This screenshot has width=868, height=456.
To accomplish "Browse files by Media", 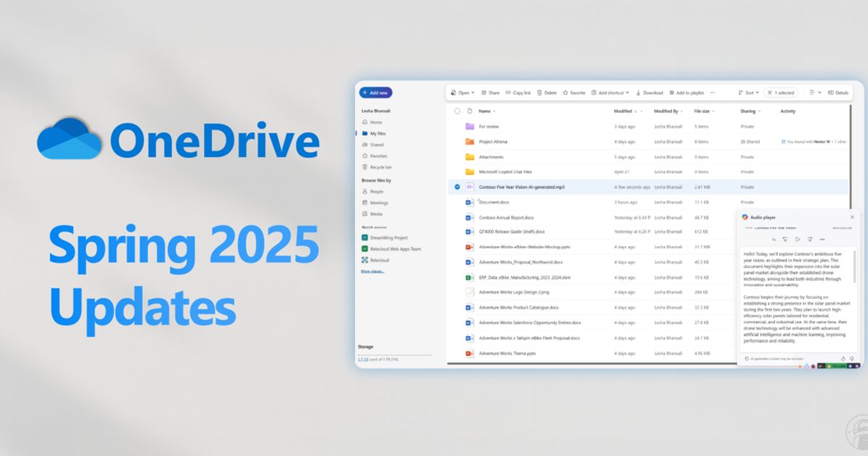I will (x=374, y=214).
